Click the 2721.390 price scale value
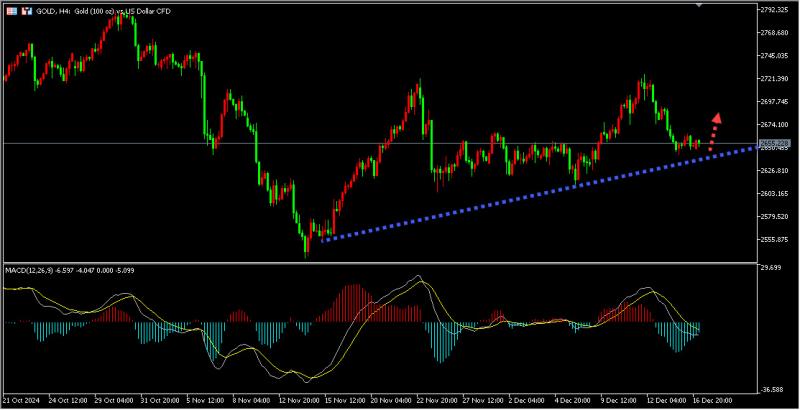This screenshot has height=410, width=800. pyautogui.click(x=774, y=79)
